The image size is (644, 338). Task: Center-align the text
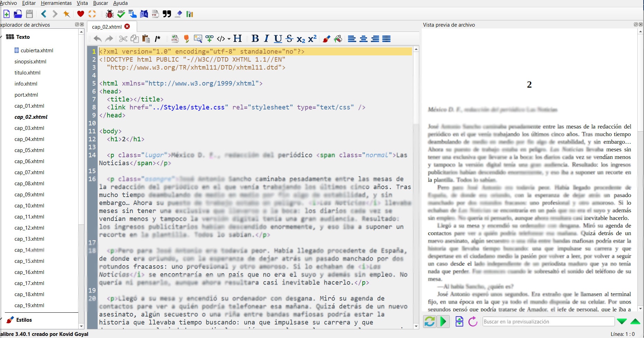coord(364,39)
